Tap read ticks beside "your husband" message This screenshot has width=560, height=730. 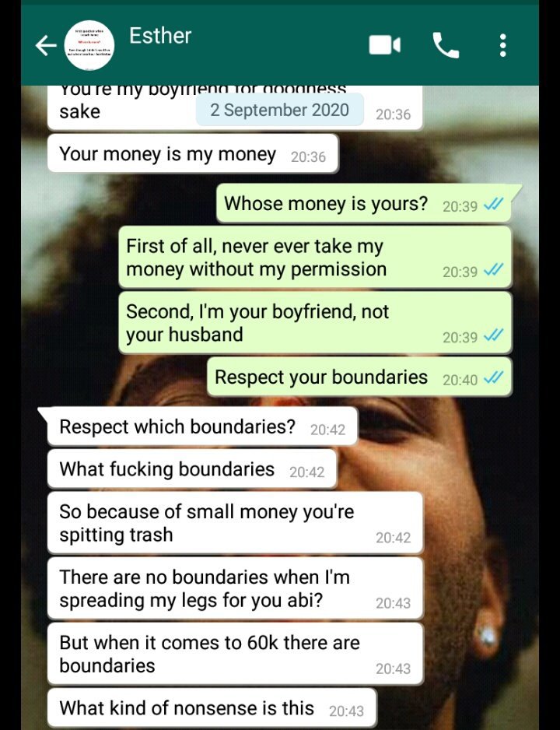point(493,335)
